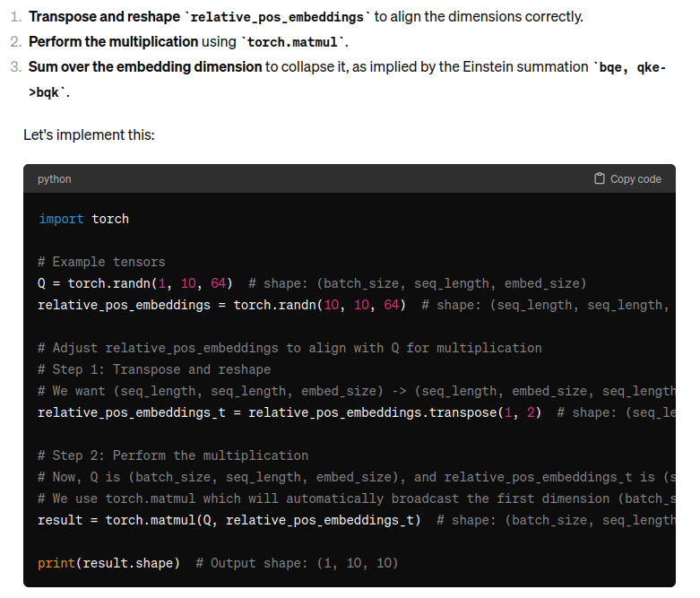Click the '# Output shape: (1, 10, 10)' comment
The width and height of the screenshot is (700, 598).
click(297, 563)
